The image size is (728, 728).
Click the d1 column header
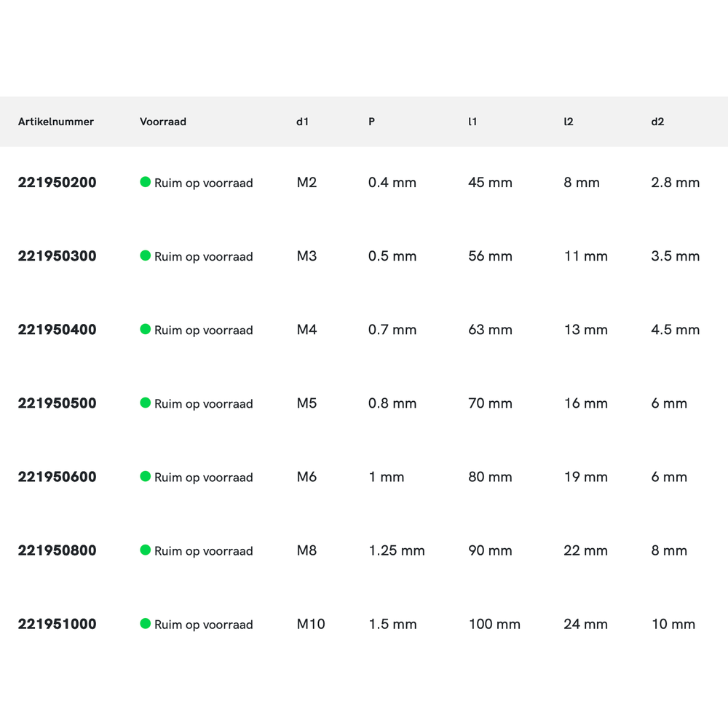[x=302, y=122]
